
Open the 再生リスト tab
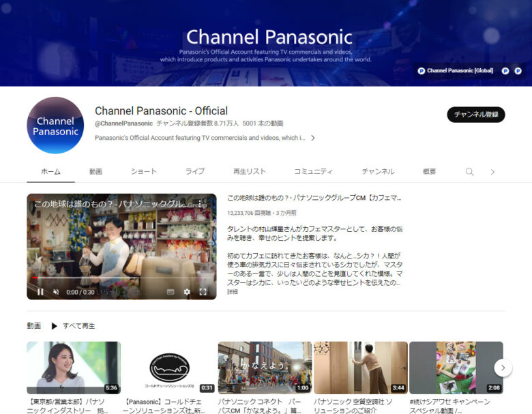tap(249, 172)
